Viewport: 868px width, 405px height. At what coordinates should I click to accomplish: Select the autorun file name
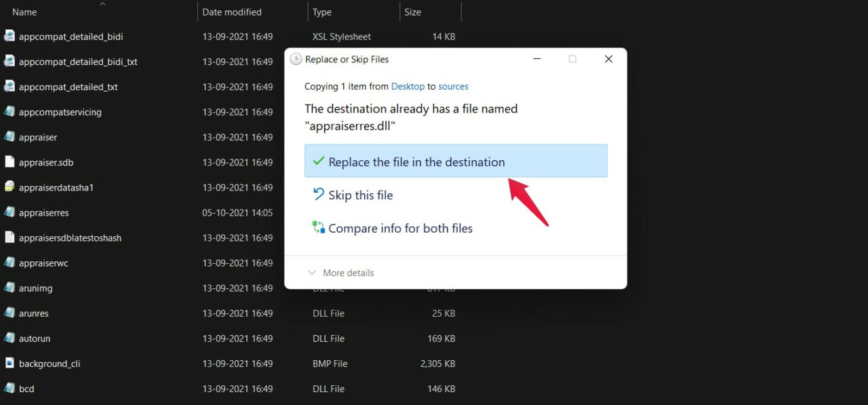click(35, 339)
